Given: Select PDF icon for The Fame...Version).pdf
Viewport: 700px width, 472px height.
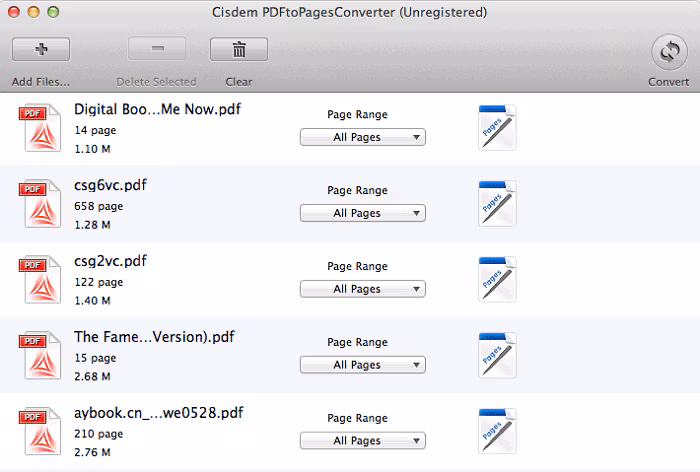Looking at the screenshot, I should pos(40,355).
